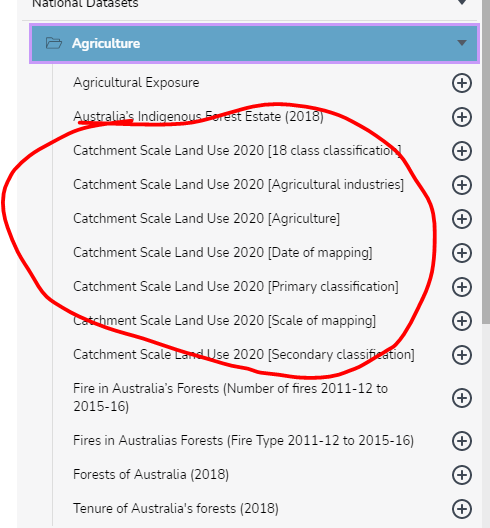The image size is (490, 528).
Task: Click the plus icon for Tenure of Australia's forests
Action: coord(461,509)
